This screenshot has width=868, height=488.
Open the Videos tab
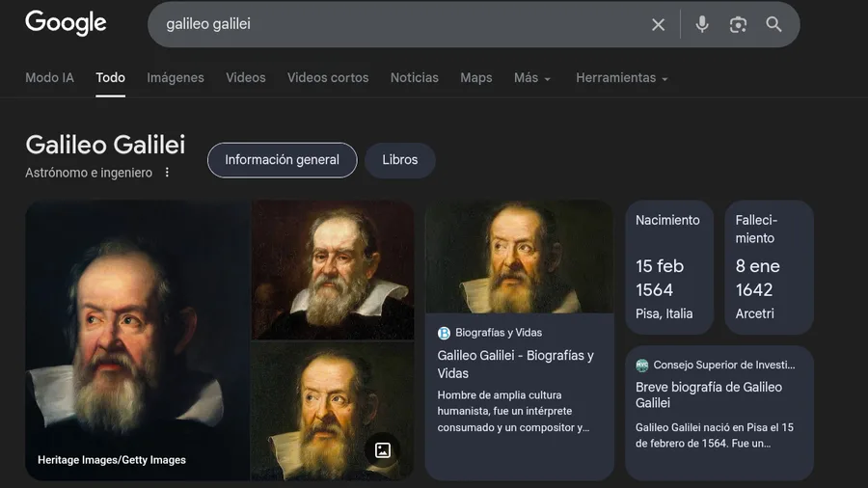[246, 78]
